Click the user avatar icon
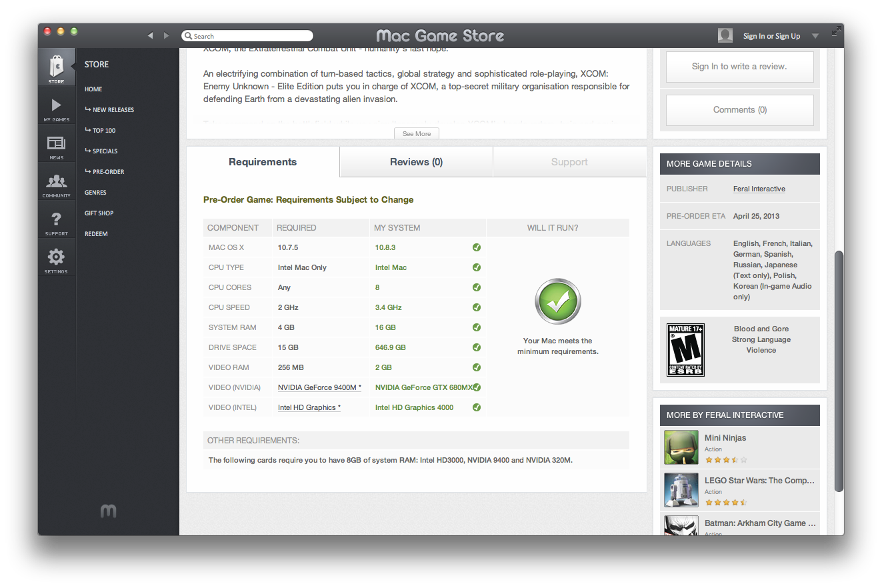Screen dimensions: 882x588 [x=725, y=36]
